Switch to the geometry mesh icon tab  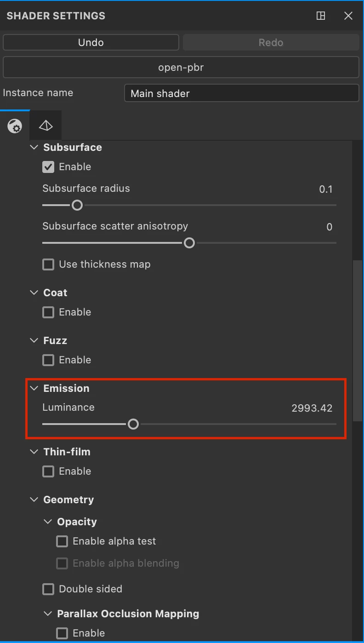tap(45, 126)
